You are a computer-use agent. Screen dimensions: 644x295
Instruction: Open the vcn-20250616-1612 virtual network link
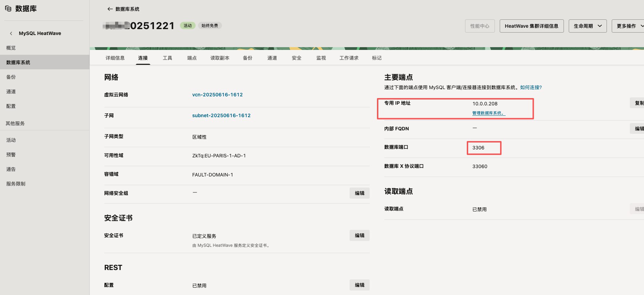click(217, 95)
